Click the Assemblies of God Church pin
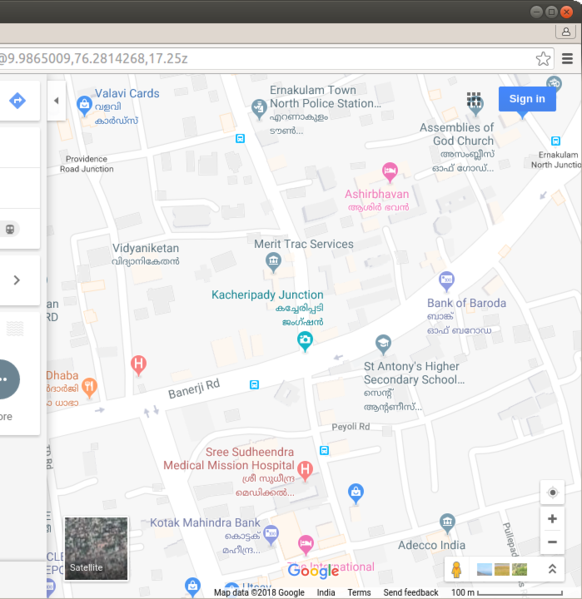The height and width of the screenshot is (599, 582). (475, 106)
